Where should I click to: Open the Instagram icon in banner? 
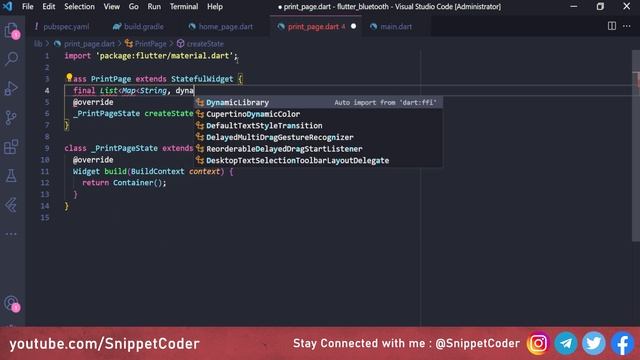538,343
